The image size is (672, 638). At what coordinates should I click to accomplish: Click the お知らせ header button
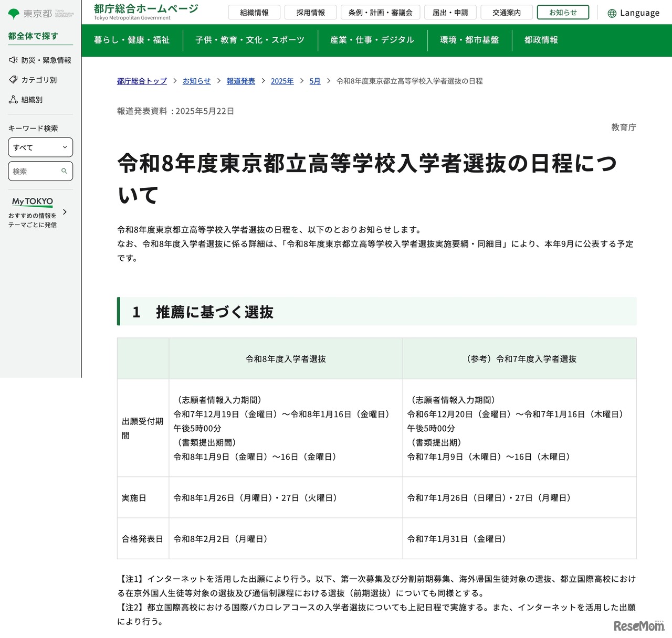(563, 13)
